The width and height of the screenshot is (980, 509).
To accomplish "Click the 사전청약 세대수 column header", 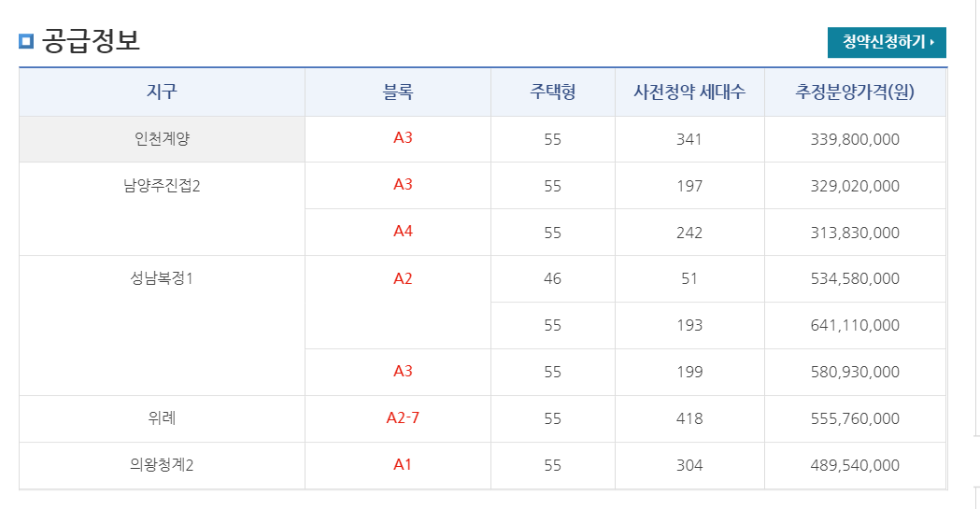I will [x=689, y=92].
